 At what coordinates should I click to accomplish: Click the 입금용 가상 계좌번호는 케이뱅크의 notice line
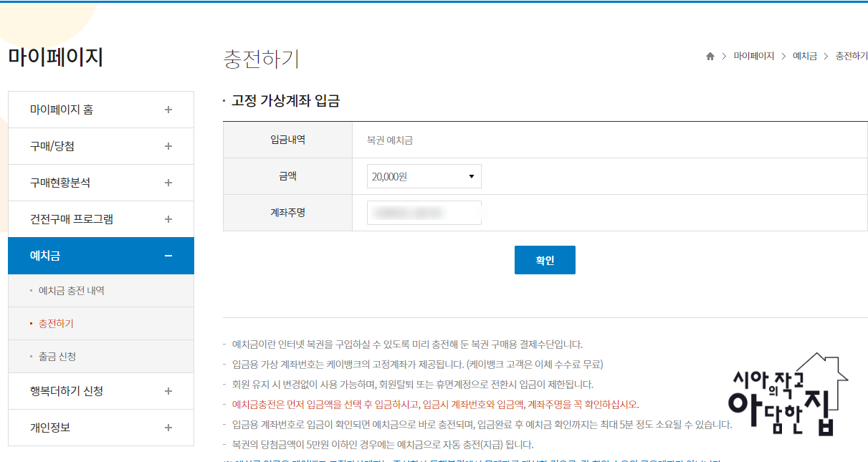(418, 364)
